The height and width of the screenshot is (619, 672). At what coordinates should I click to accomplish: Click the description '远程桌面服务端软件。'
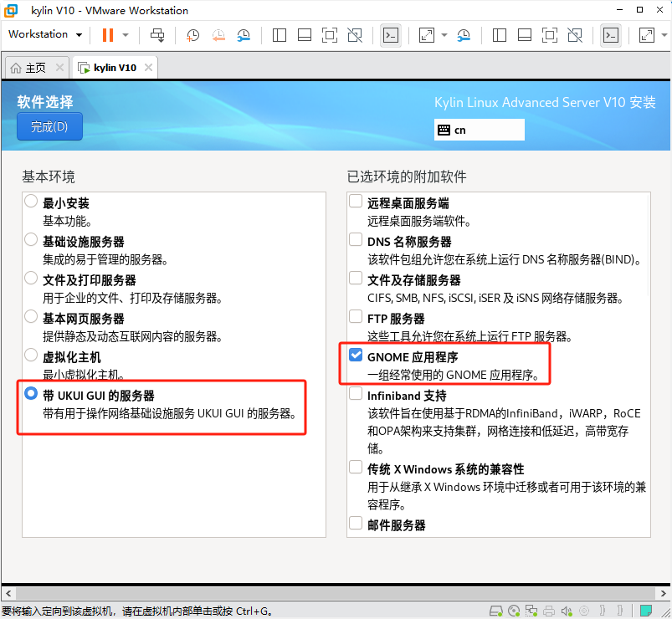point(419,221)
